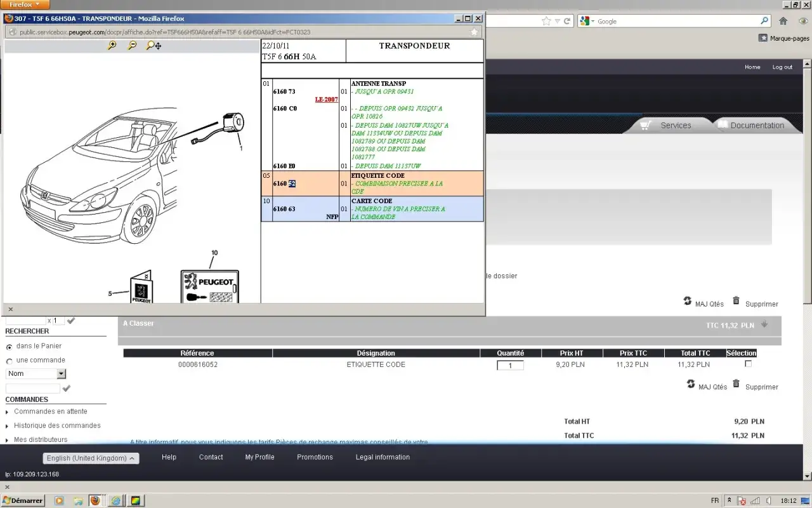Open the English (United Kingdom) language selector
Viewport: 812px width, 508px height.
(x=91, y=458)
